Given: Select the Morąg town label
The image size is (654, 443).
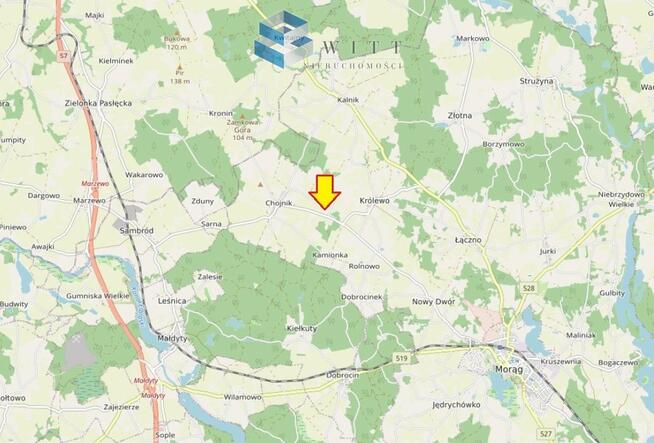Looking at the screenshot, I should coord(509,369).
